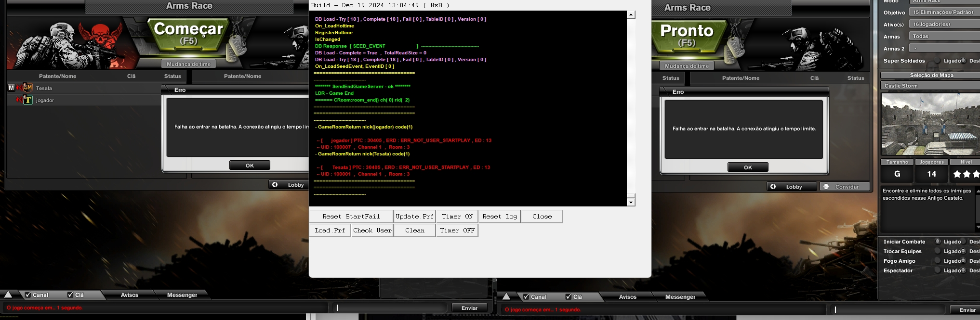Image resolution: width=980 pixels, height=320 pixels.
Task: Click Mudança de time in the right window
Action: [687, 66]
